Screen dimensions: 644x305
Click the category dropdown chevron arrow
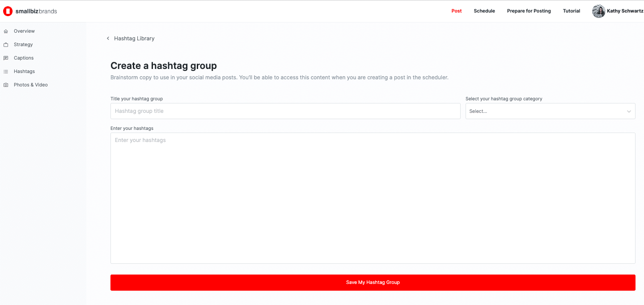(629, 112)
